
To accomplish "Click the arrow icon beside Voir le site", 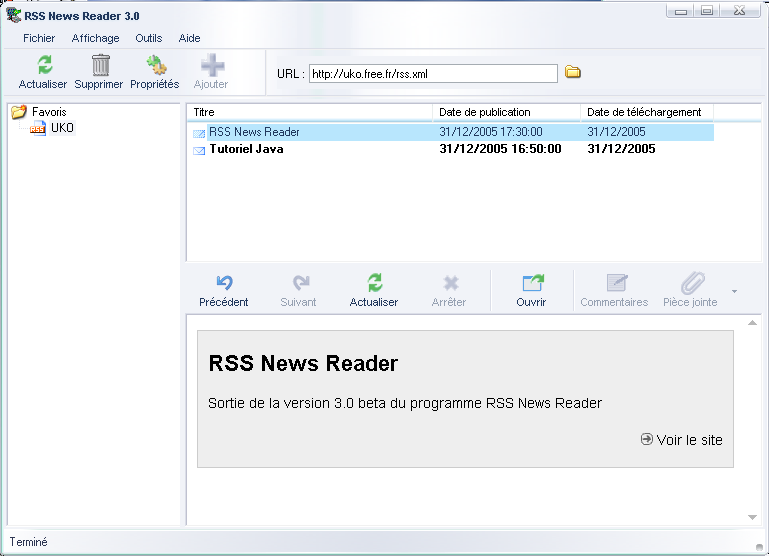I will (647, 439).
